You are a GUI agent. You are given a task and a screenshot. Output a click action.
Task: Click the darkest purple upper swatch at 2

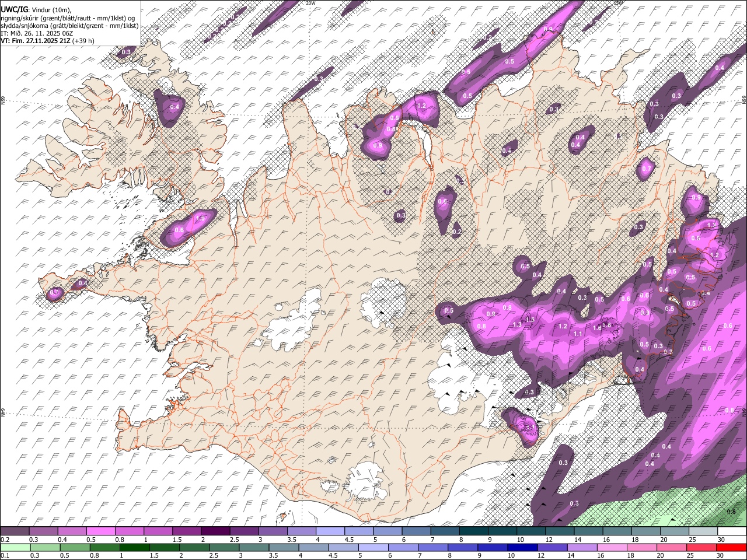(x=215, y=531)
